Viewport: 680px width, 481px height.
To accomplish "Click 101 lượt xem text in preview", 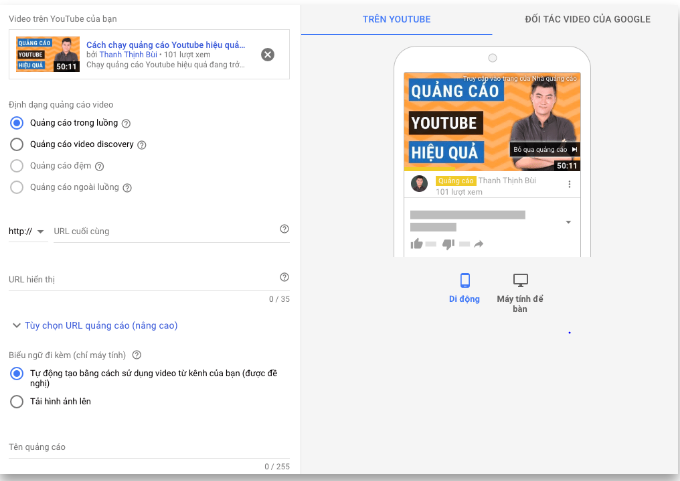I will coord(459,192).
